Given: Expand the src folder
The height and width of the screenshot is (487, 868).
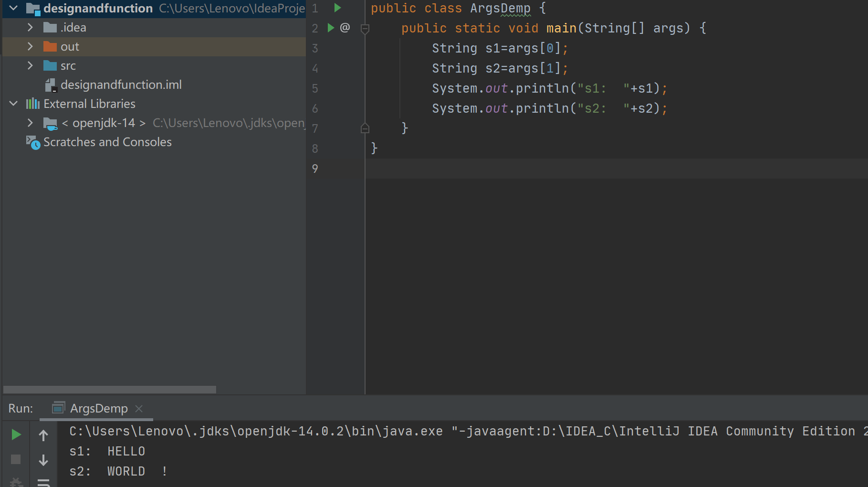Looking at the screenshot, I should coord(30,65).
